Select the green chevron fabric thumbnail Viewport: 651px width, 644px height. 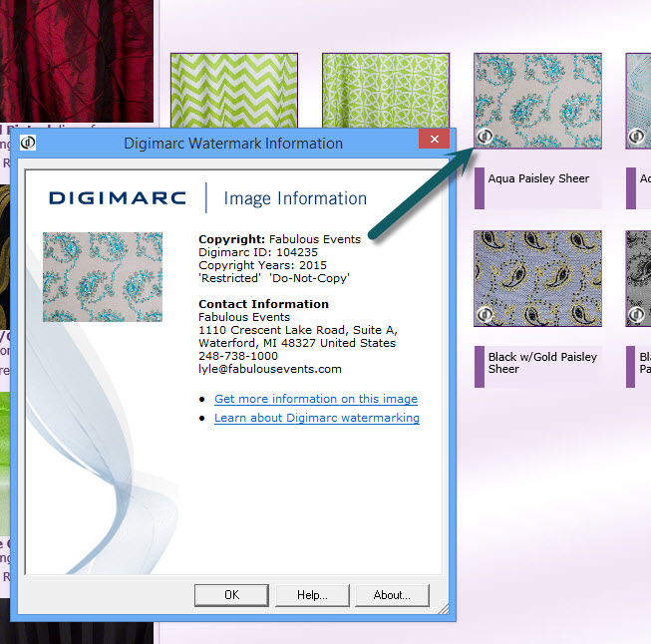[234, 90]
